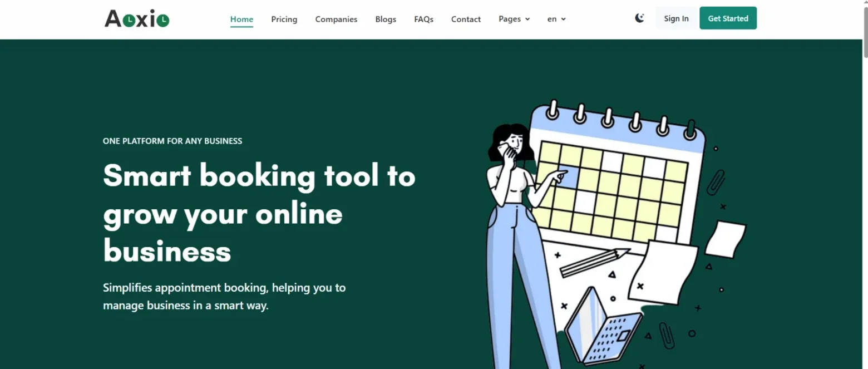
Task: Go to the Pricing page
Action: (284, 19)
